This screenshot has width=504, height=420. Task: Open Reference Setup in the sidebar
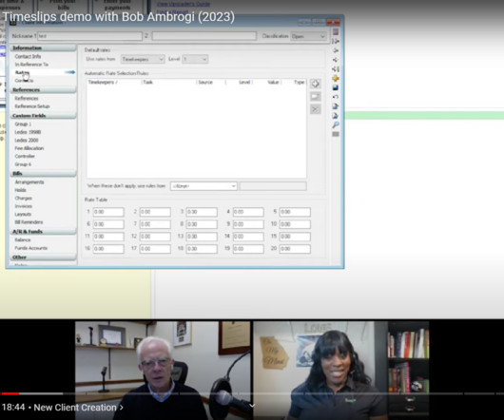tap(32, 106)
